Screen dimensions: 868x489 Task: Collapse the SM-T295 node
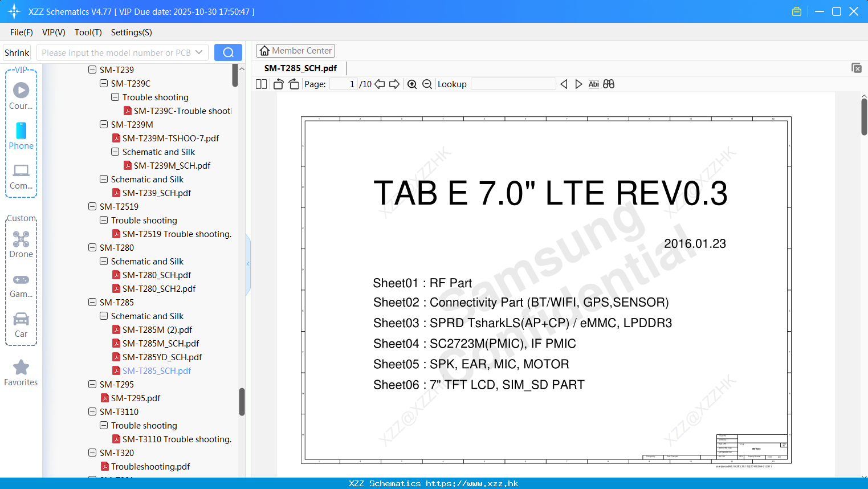pyautogui.click(x=92, y=384)
